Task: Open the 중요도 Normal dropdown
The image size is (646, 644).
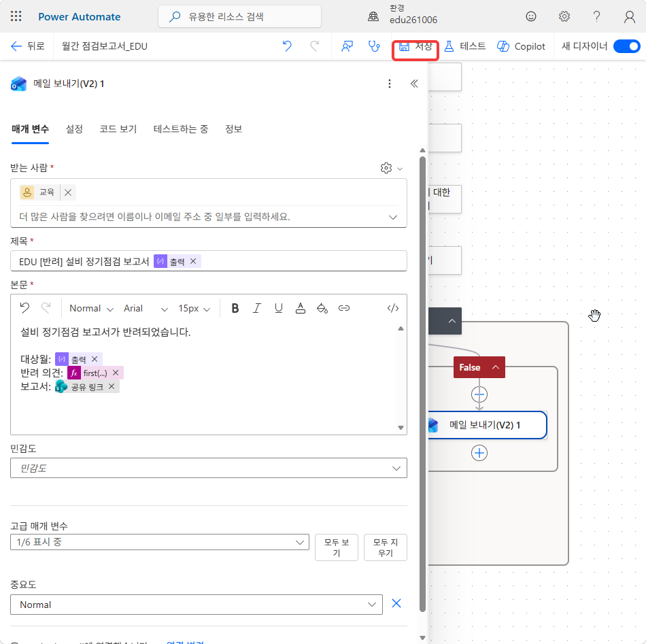Action: pyautogui.click(x=196, y=605)
